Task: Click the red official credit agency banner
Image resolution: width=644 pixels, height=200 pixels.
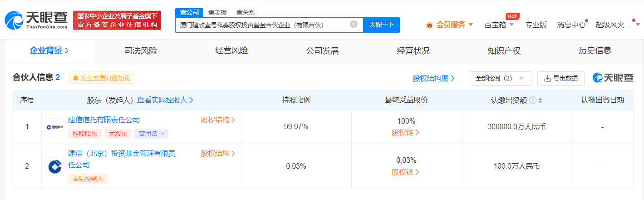Action: tap(117, 20)
